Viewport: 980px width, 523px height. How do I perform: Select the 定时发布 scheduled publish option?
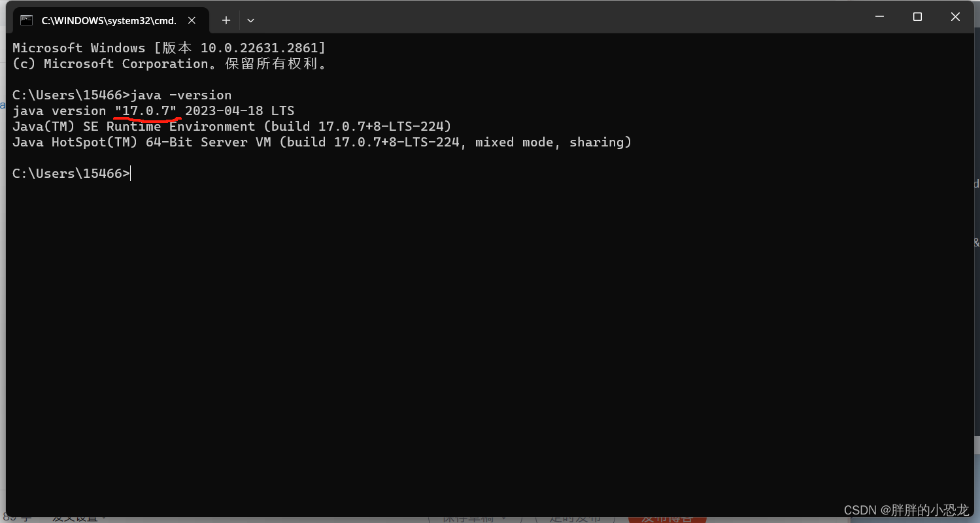tap(574, 518)
